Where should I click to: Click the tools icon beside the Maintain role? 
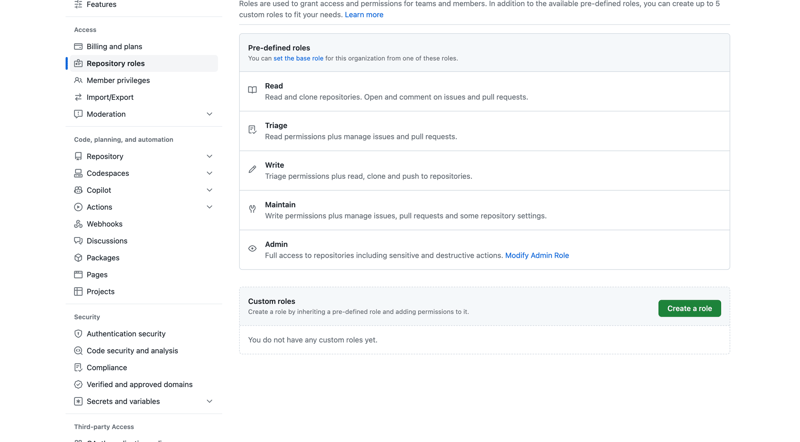point(252,209)
